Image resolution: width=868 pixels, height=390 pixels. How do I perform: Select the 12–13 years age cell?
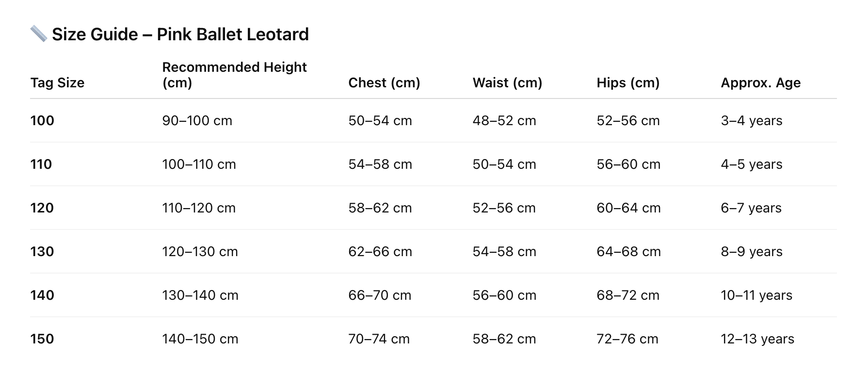point(757,339)
